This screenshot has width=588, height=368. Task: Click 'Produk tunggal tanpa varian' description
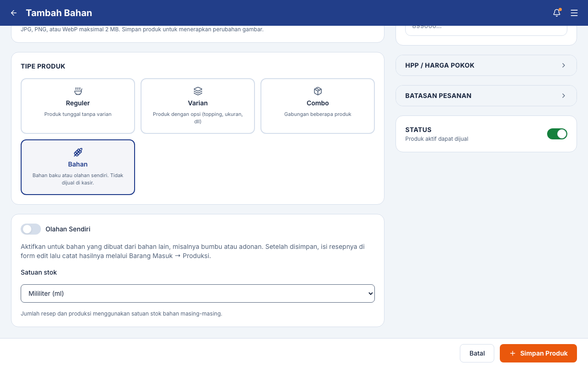(x=78, y=114)
